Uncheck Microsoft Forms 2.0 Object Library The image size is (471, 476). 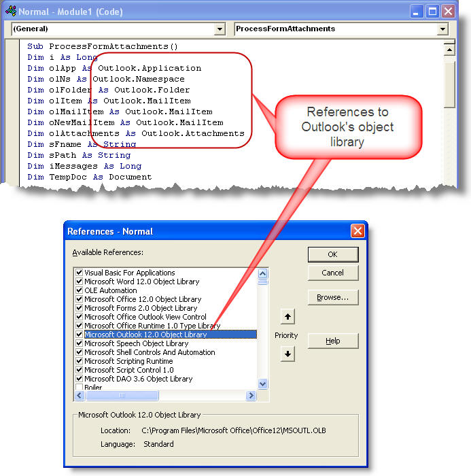pos(80,307)
